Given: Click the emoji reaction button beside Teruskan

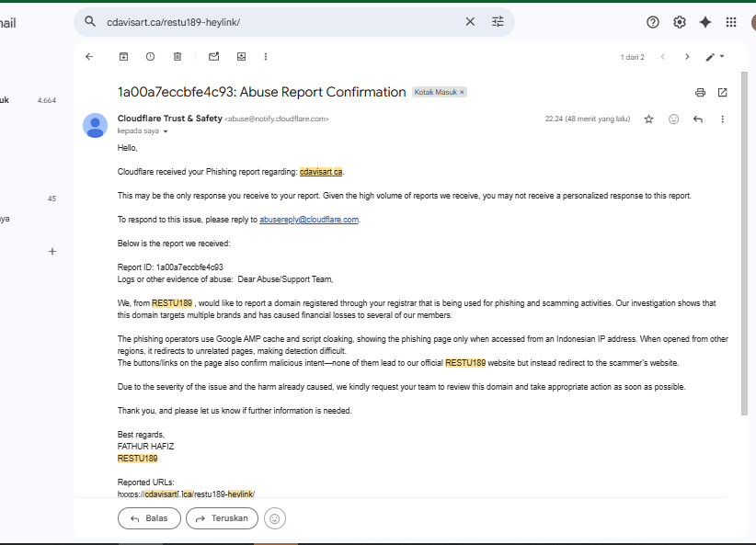Looking at the screenshot, I should point(275,518).
